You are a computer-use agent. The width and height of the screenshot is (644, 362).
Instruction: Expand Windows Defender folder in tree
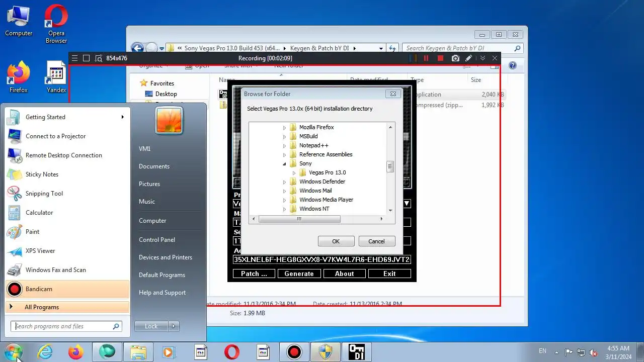[x=284, y=182]
